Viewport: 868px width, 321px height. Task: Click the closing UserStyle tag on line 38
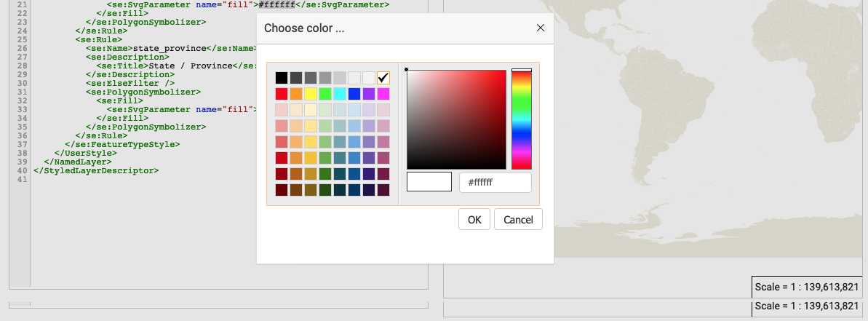click(85, 153)
